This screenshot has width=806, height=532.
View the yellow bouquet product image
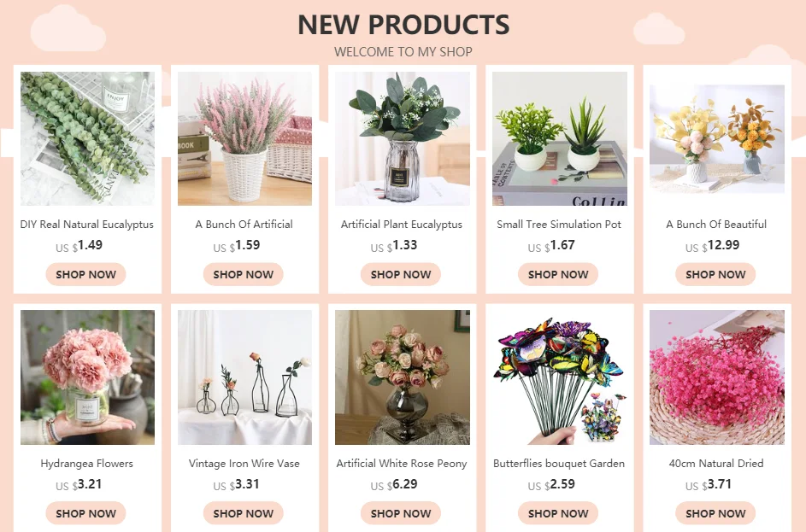[x=717, y=138]
